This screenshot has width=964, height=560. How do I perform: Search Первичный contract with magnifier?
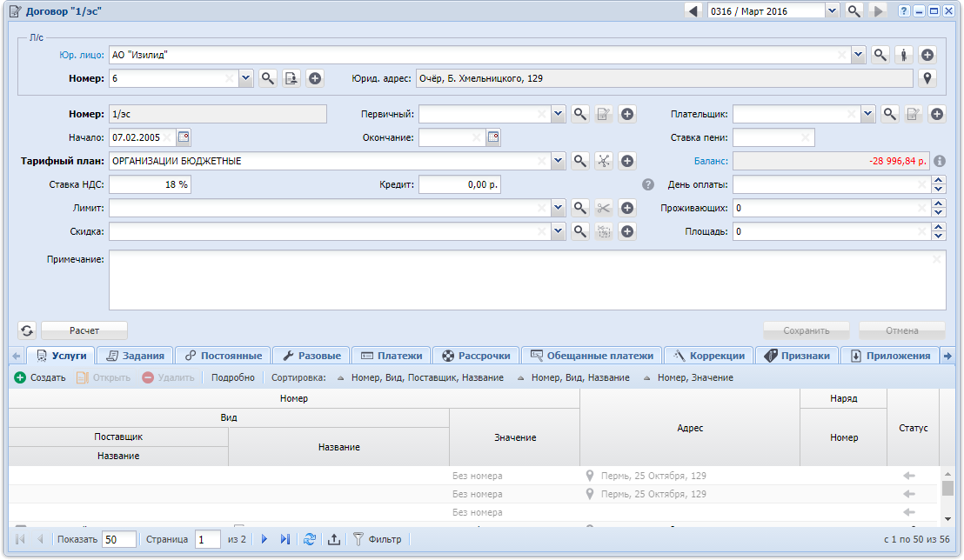[x=579, y=114]
